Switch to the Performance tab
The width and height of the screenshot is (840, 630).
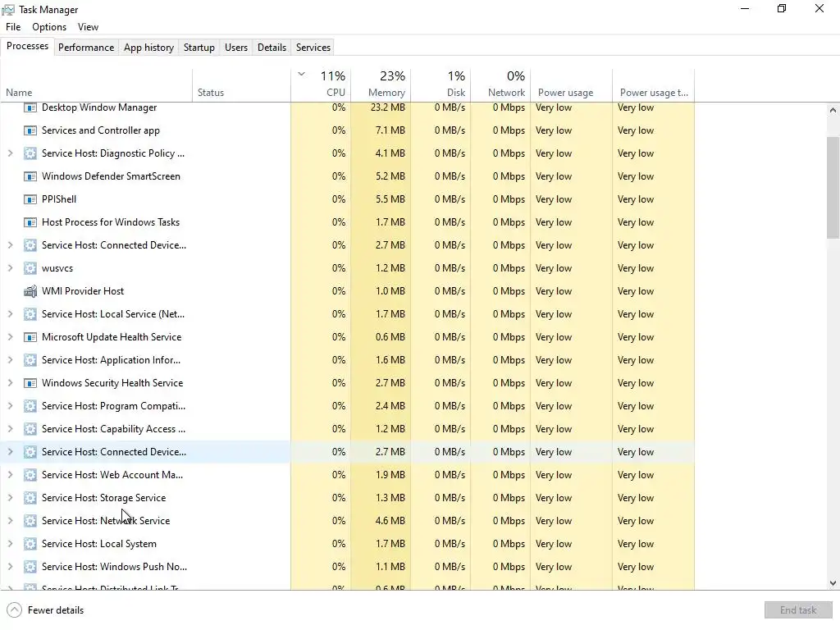(86, 47)
